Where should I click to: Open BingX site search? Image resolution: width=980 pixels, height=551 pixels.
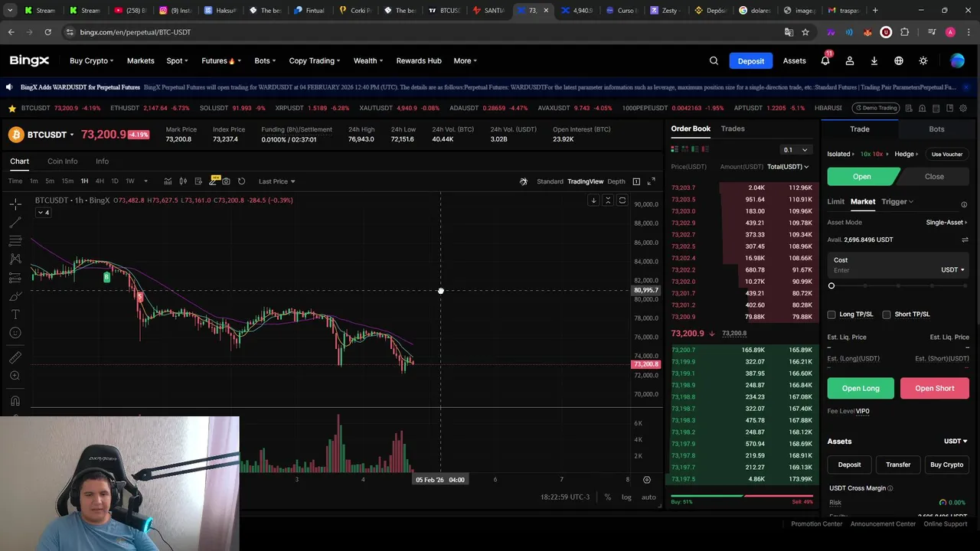tap(714, 60)
